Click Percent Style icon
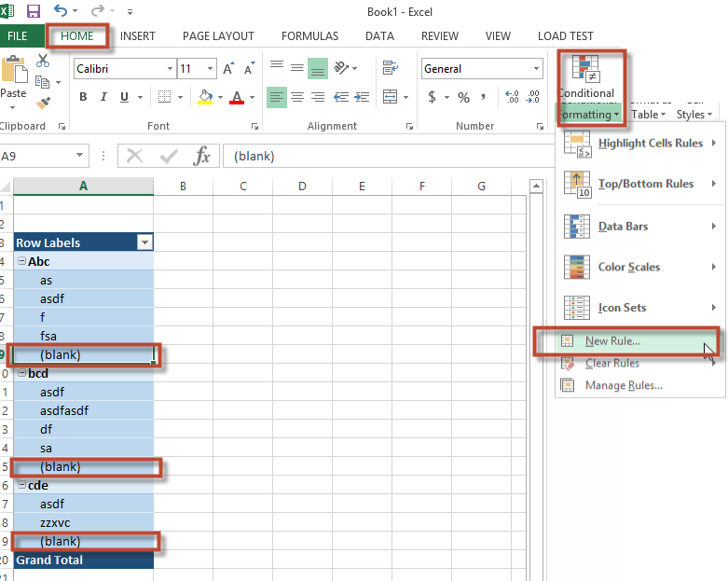Screen dimensions: 728x581 click(463, 97)
